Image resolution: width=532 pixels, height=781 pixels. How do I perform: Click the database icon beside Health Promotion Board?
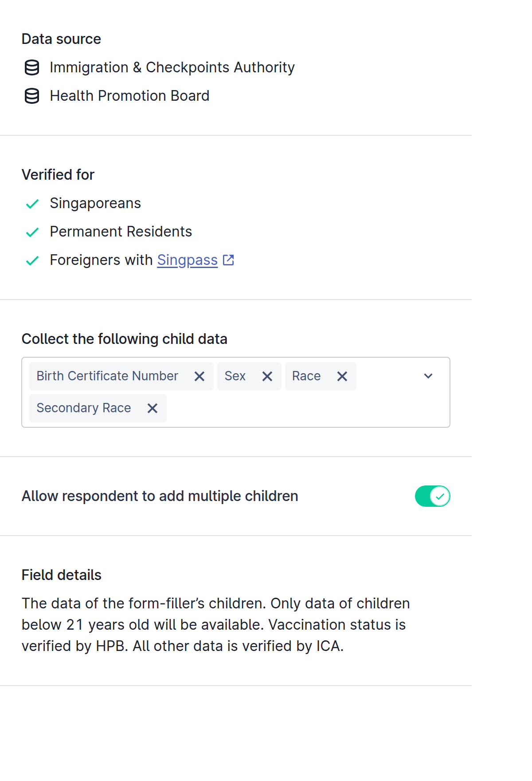tap(32, 96)
